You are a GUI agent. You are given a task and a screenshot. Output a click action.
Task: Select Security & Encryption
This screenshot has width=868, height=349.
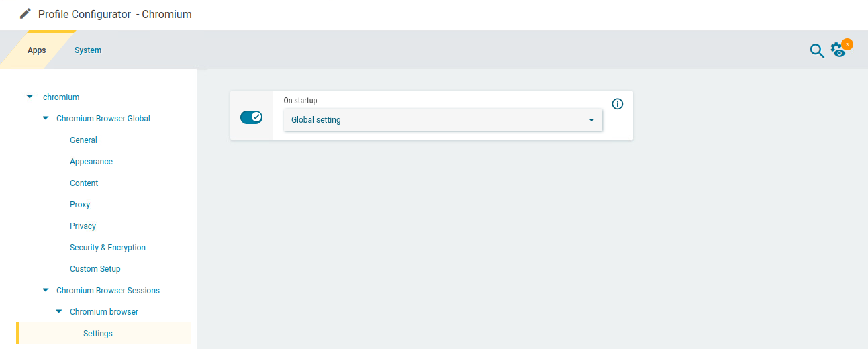pyautogui.click(x=107, y=248)
